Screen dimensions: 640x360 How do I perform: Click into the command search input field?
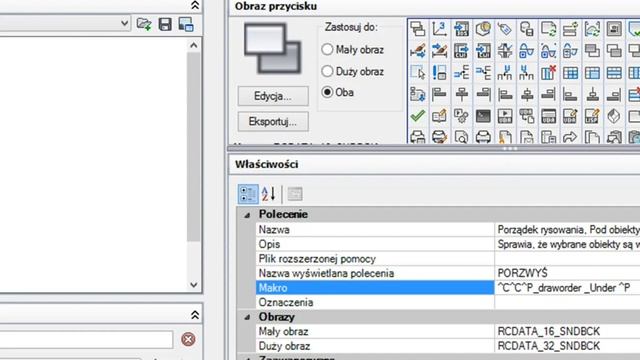click(86, 340)
